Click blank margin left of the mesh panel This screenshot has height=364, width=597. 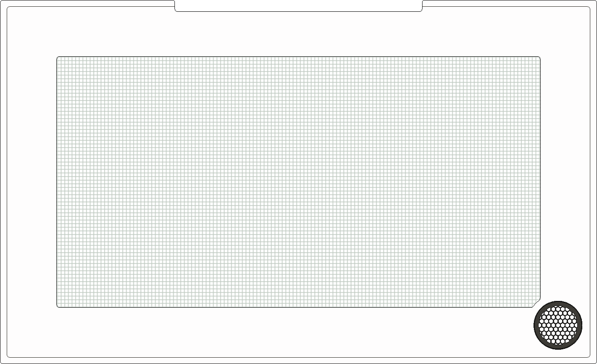32,182
